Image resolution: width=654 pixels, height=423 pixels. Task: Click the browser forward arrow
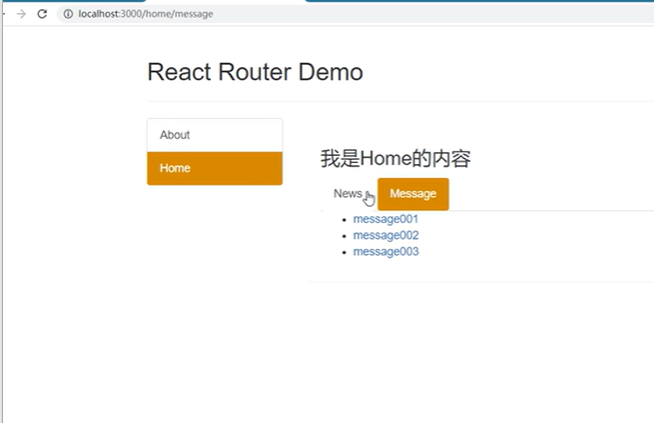(21, 14)
